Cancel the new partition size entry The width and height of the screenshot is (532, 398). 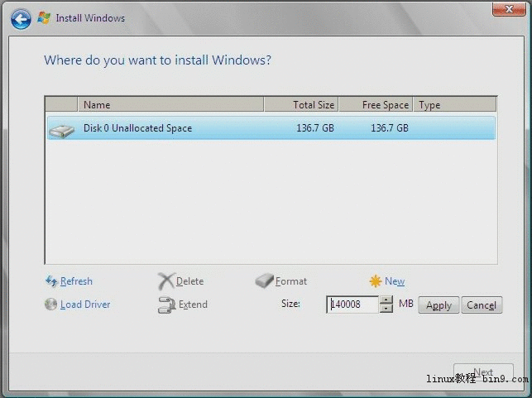click(x=482, y=305)
